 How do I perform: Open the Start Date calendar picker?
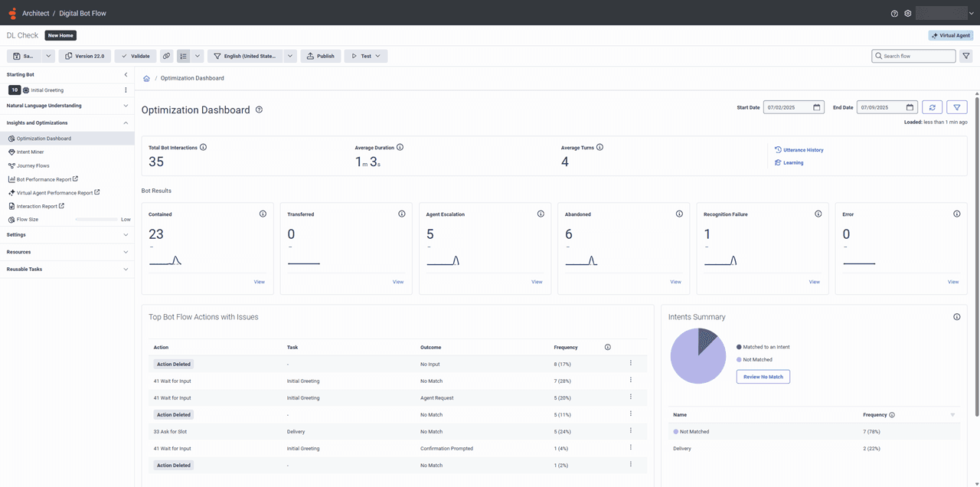(817, 107)
